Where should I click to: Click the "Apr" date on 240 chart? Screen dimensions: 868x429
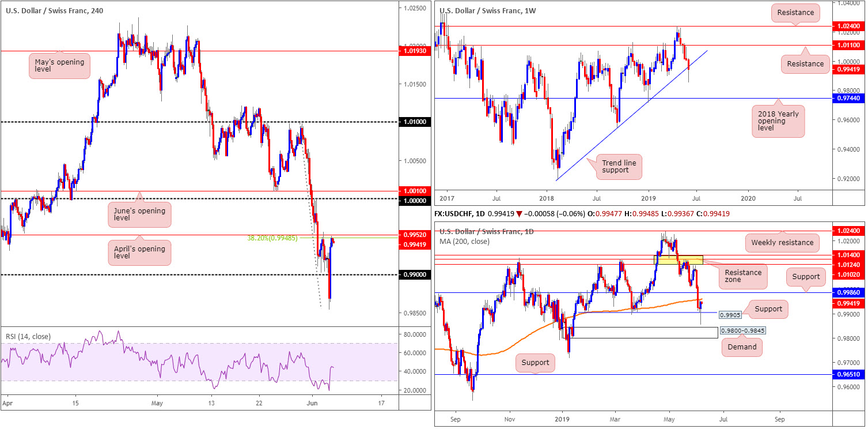point(7,403)
